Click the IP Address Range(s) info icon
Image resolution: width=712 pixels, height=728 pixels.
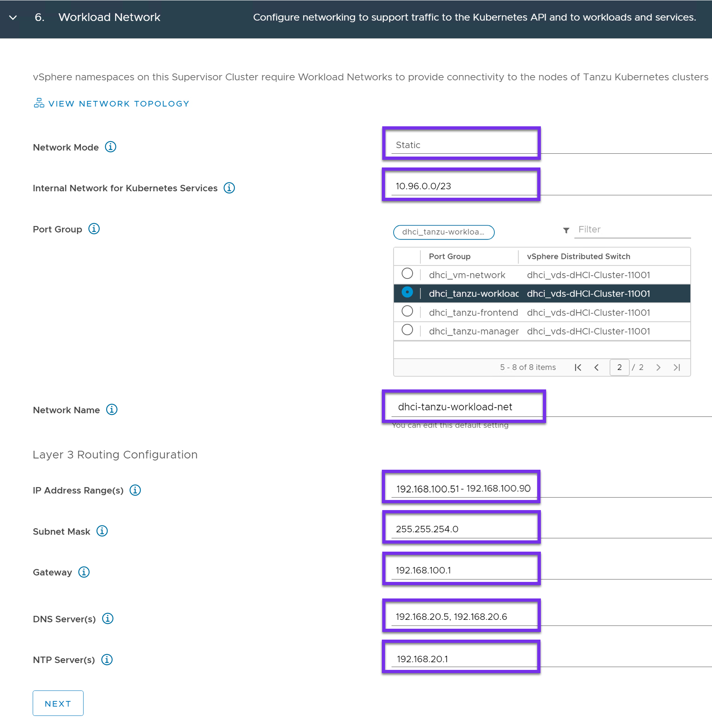135,490
